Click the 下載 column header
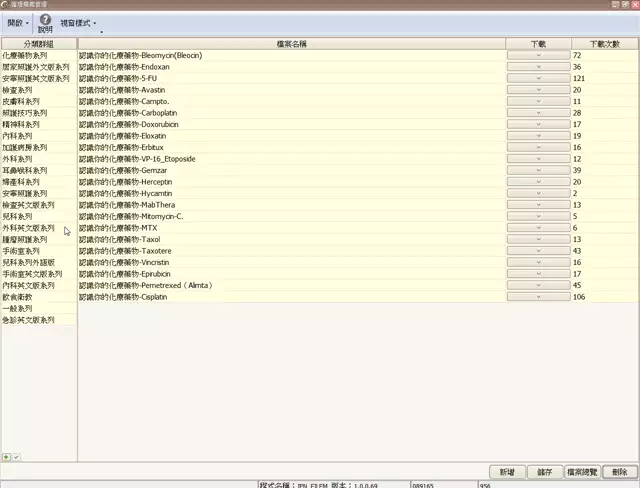The height and width of the screenshot is (488, 640). point(538,44)
